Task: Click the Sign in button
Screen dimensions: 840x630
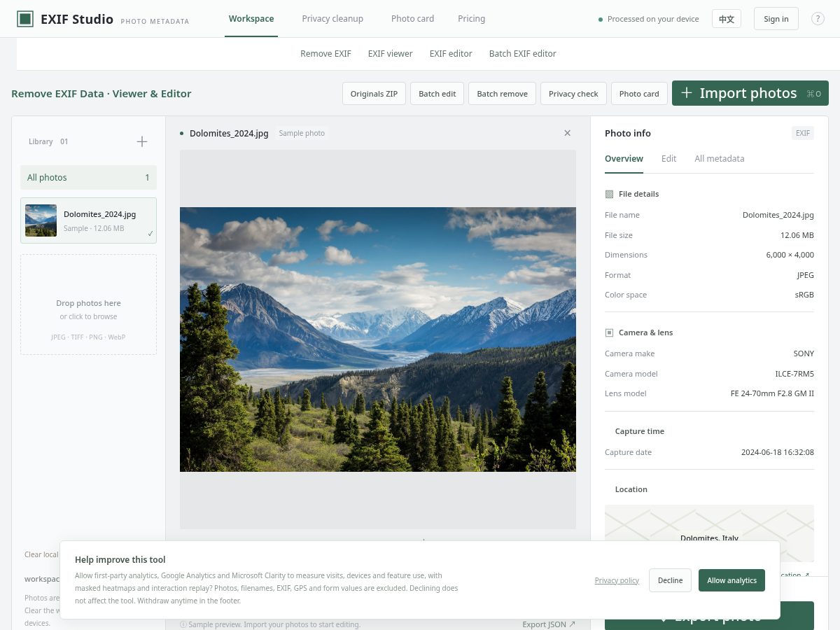Action: (x=776, y=19)
